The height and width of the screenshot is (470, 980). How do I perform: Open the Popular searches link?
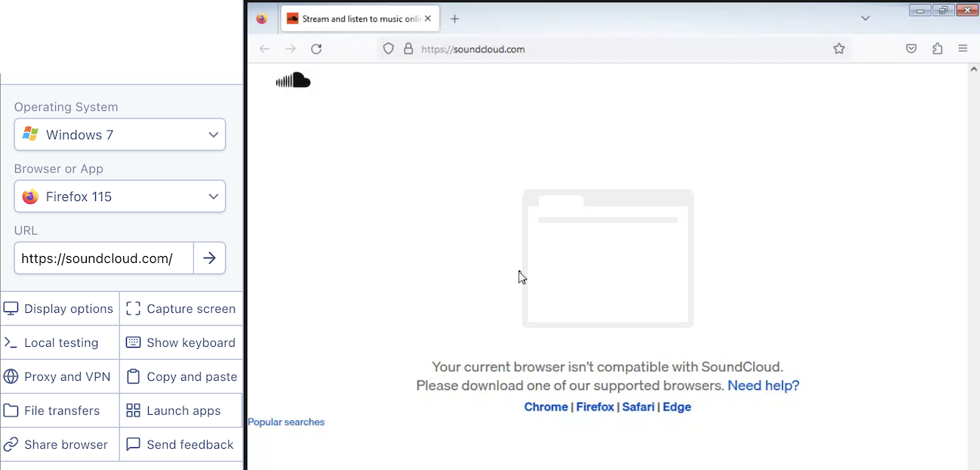click(x=286, y=422)
